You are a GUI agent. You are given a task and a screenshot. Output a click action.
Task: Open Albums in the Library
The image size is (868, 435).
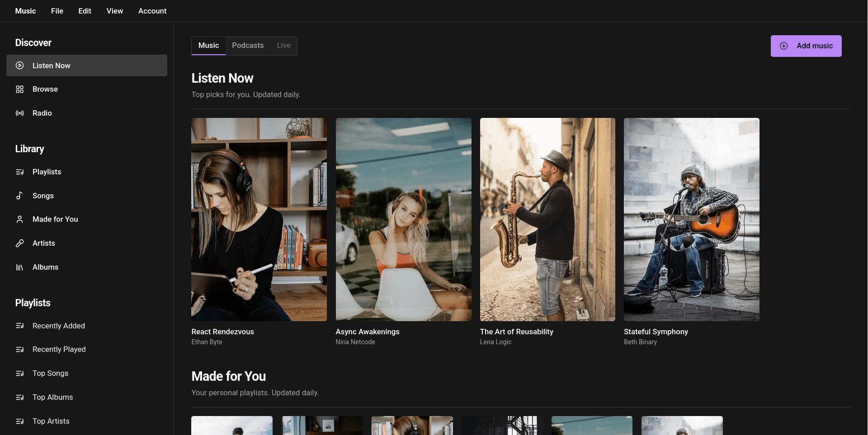pyautogui.click(x=87, y=267)
